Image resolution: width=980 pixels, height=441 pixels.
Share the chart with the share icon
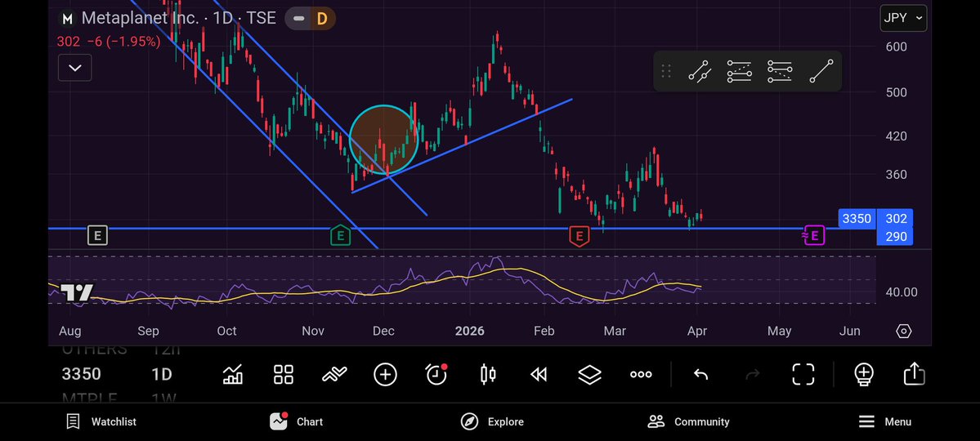pos(914,373)
